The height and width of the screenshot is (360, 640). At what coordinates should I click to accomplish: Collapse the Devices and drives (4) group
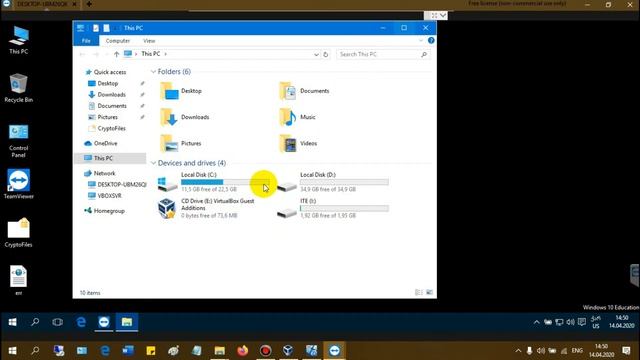153,163
